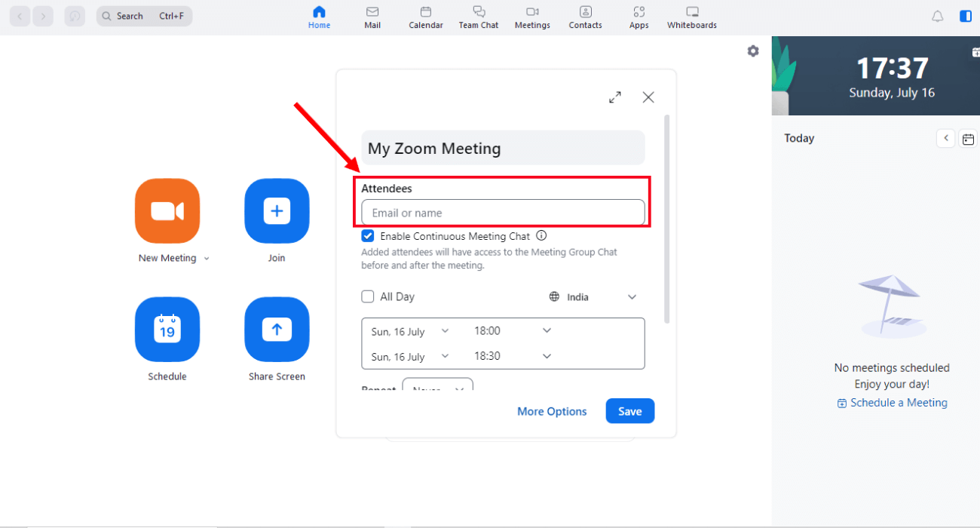Open the 18:30 end time dropdown
Viewport: 980px width, 528px height.
513,356
